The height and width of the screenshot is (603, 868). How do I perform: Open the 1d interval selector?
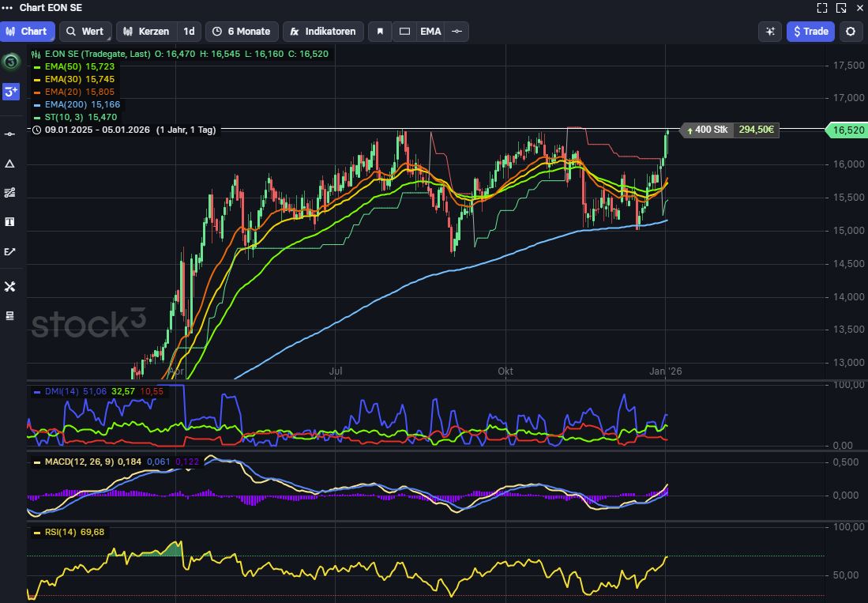pos(189,32)
